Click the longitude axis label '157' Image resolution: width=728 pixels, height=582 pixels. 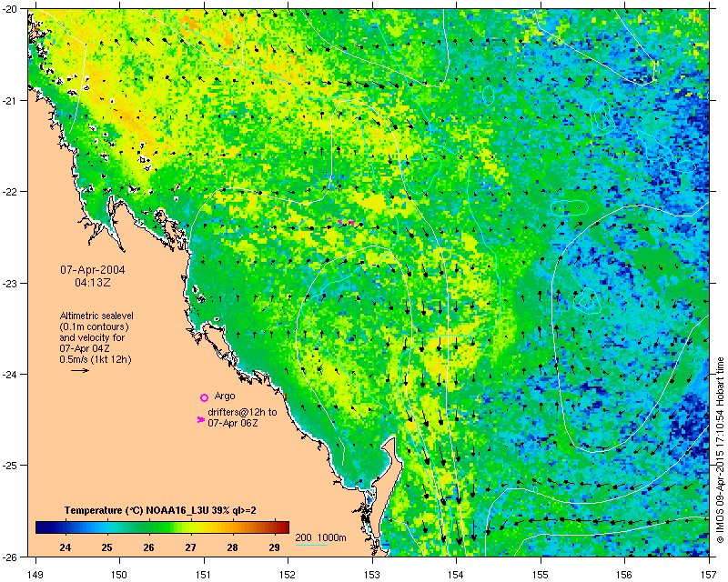pyautogui.click(x=709, y=575)
